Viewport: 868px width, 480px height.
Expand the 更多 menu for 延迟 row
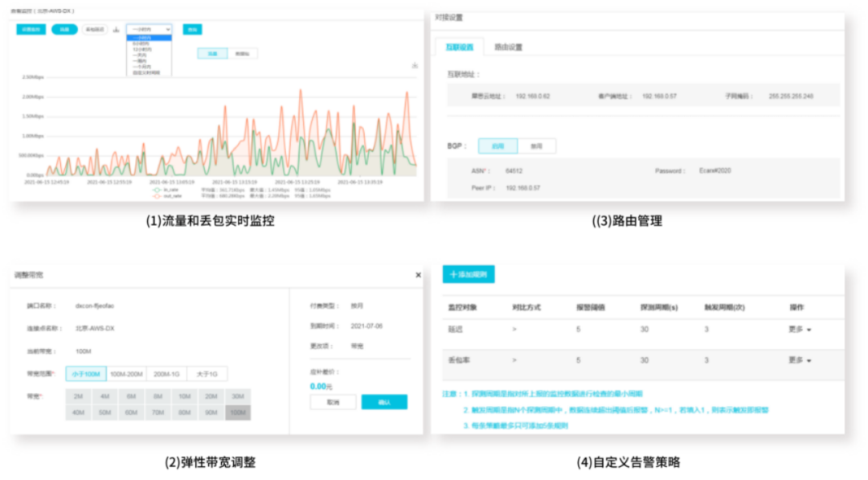(800, 330)
